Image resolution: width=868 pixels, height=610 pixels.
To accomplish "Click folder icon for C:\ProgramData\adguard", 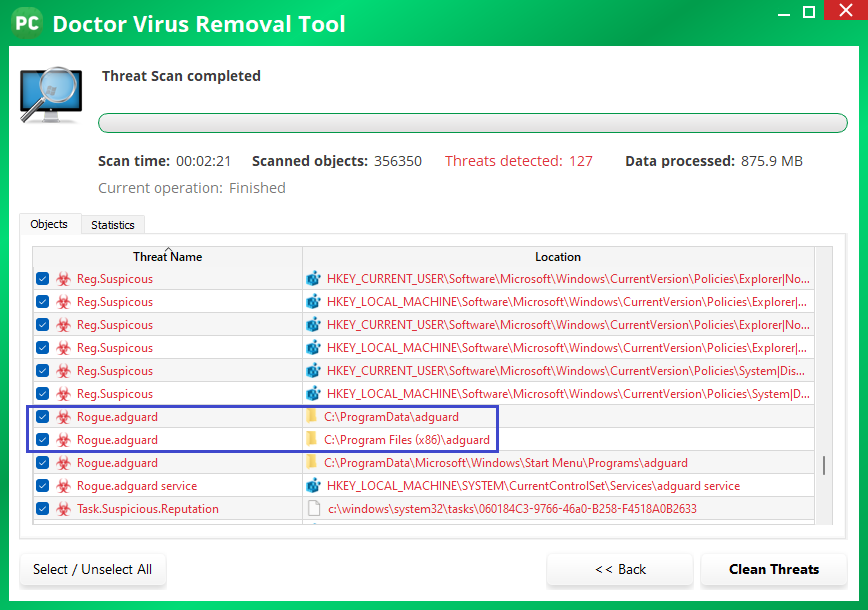I will 312,417.
